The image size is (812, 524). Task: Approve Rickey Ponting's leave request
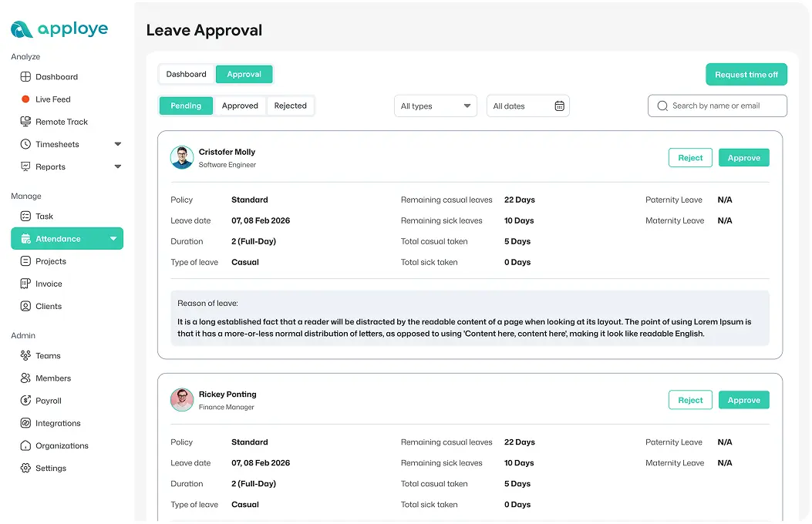(x=743, y=400)
